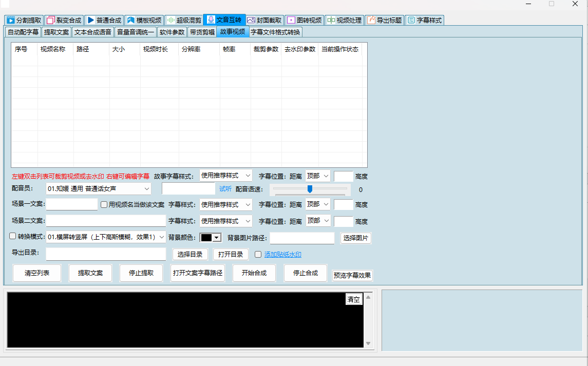Click the 图转视频 tab icon
588x366 pixels.
pyautogui.click(x=291, y=21)
